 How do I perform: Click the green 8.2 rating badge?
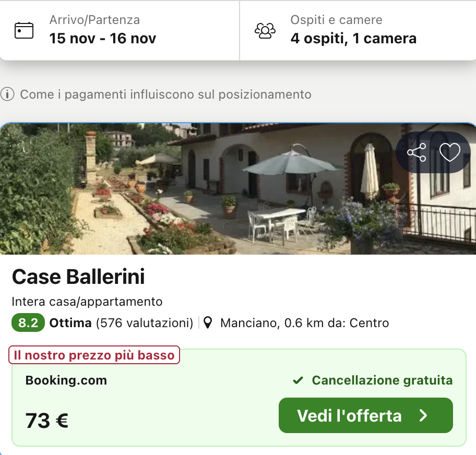point(28,322)
